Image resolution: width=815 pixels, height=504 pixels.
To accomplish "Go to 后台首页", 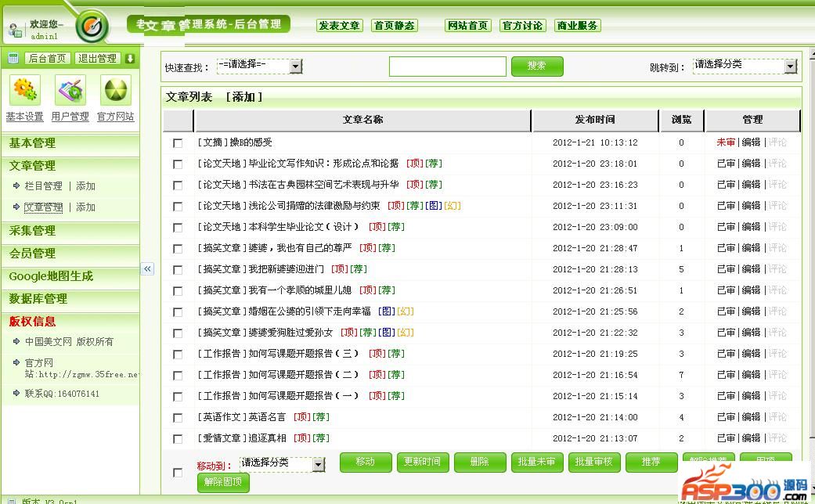I will pyautogui.click(x=47, y=58).
